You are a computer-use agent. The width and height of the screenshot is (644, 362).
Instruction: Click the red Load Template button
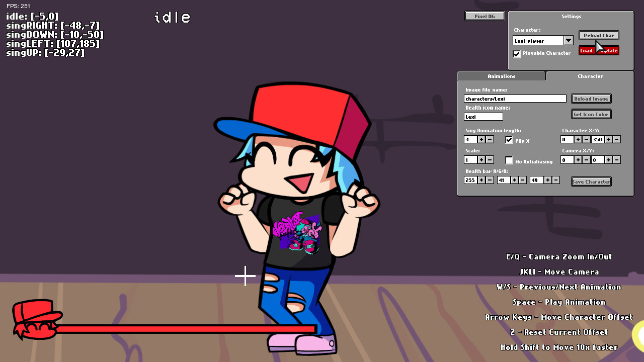599,50
